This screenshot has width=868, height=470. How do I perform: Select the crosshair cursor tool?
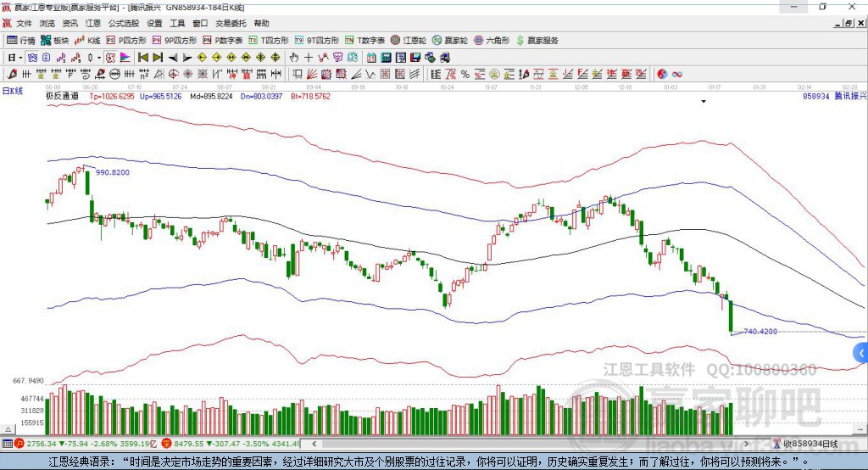click(309, 58)
